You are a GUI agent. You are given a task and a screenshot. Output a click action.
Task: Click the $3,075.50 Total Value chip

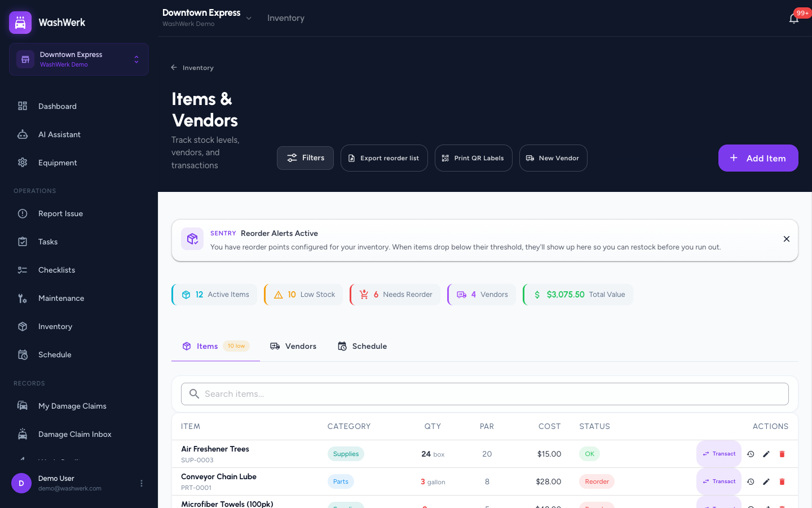click(x=578, y=295)
